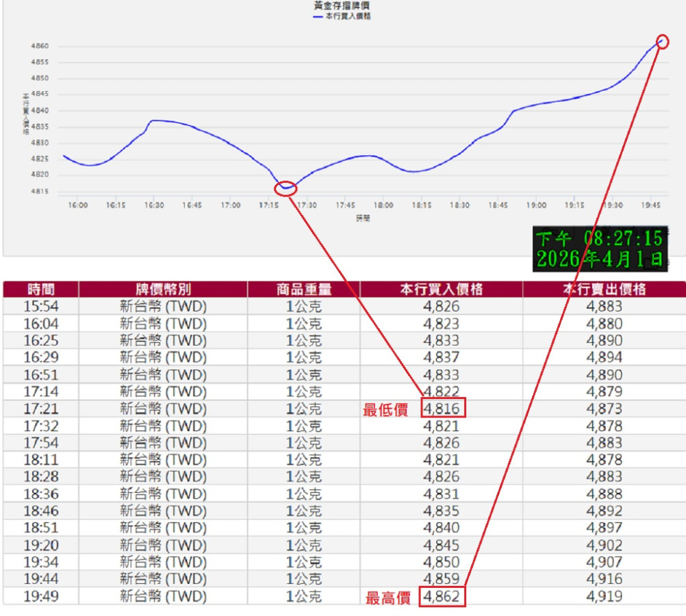Select the red-boxed 4,816 lowest price cell
Screen dimensions: 686x616
pos(444,409)
